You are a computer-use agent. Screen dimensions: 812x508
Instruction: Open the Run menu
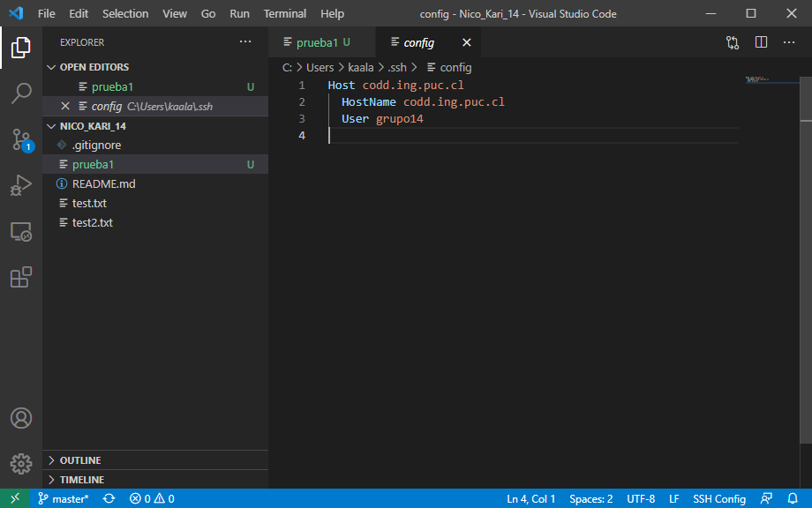click(239, 14)
